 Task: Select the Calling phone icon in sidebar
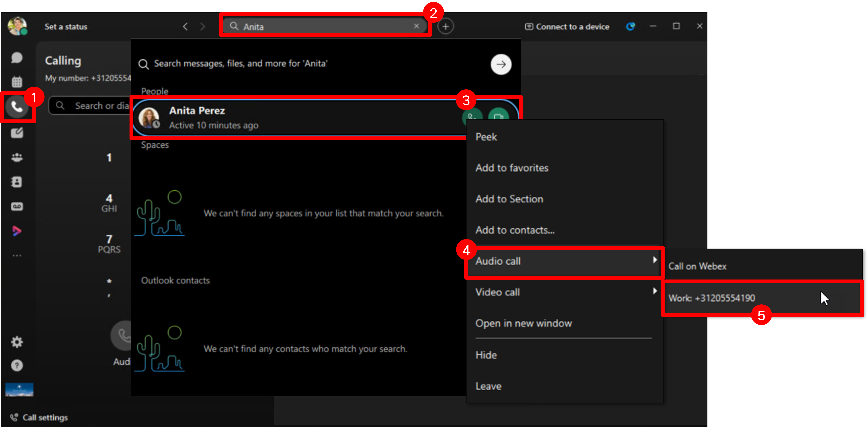pos(16,107)
